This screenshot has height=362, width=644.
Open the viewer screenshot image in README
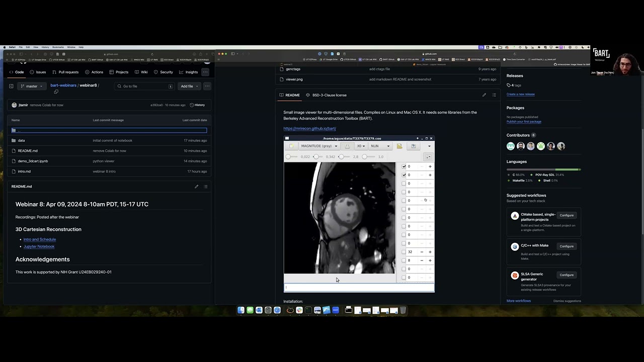pos(359,214)
